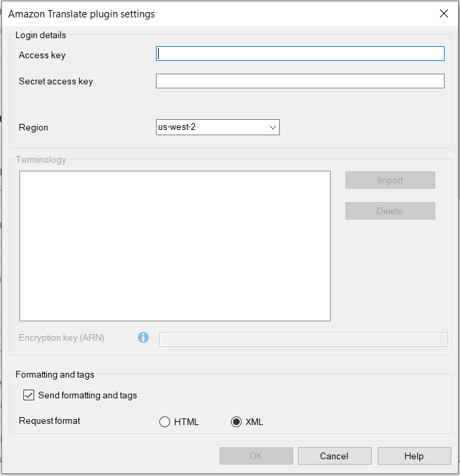Click the Request format label
The height and width of the screenshot is (476, 460).
click(x=50, y=420)
